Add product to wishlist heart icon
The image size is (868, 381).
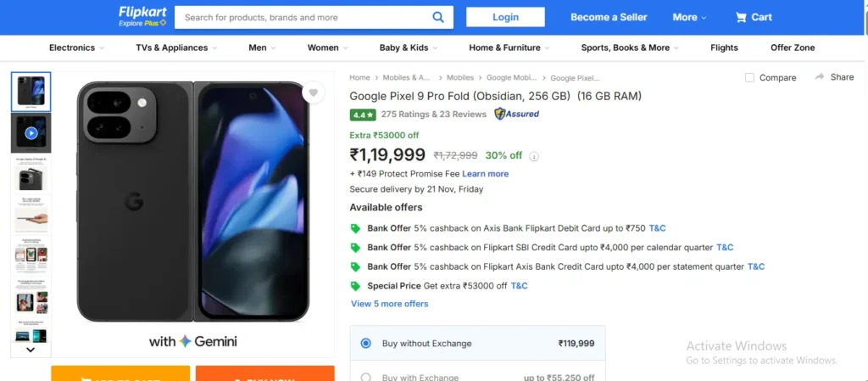(x=314, y=93)
